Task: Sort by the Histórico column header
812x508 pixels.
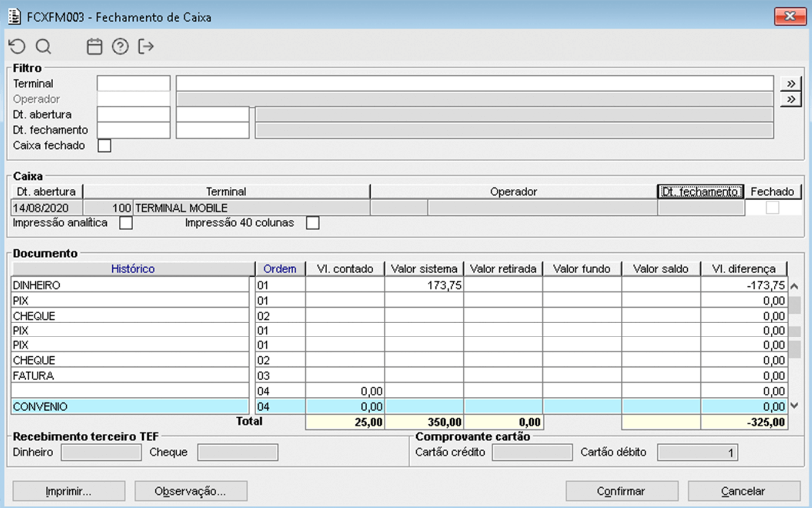Action: pyautogui.click(x=133, y=269)
